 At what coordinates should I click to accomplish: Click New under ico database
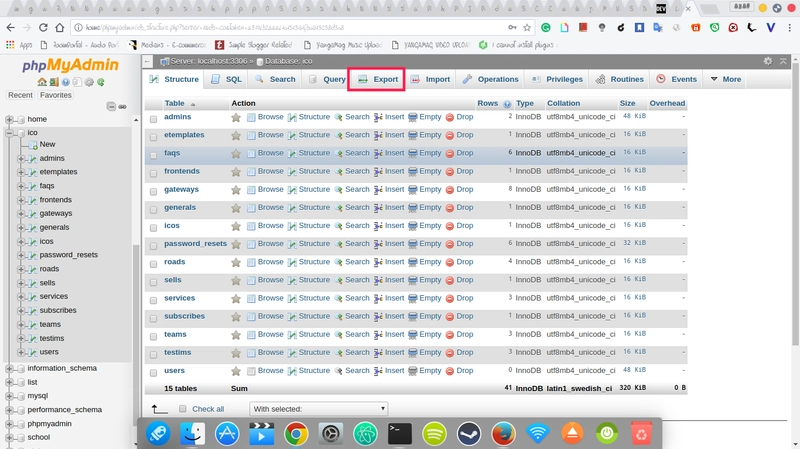pos(47,144)
